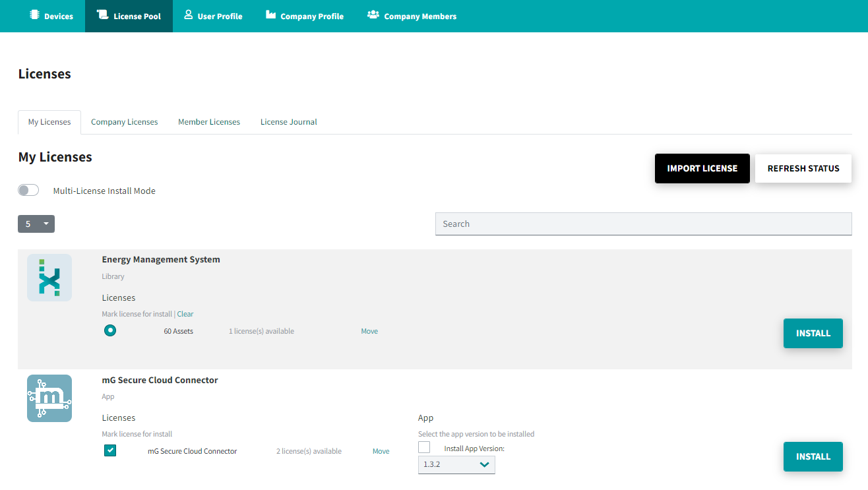The image size is (868, 490).
Task: Click the Energy Management System title
Action: pyautogui.click(x=161, y=259)
